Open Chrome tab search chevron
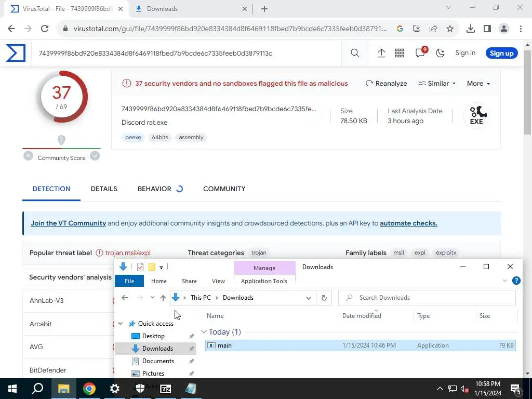Viewport: 532px width, 399px height. [448, 7]
